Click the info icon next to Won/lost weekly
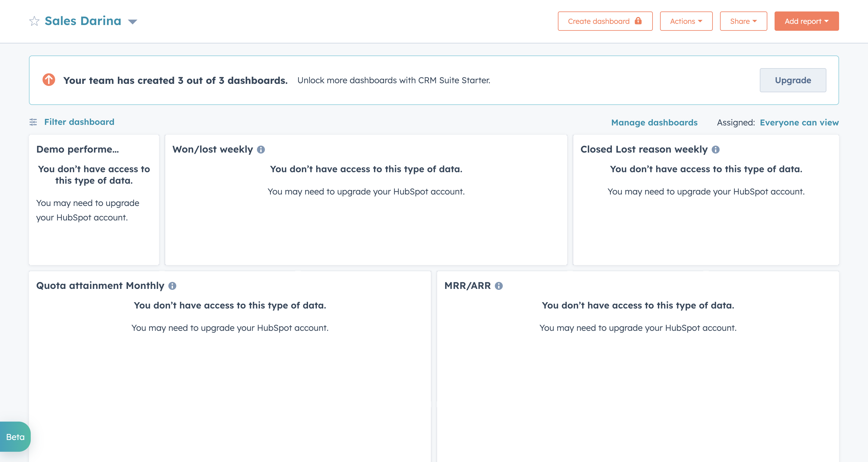The height and width of the screenshot is (462, 868). [x=261, y=149]
